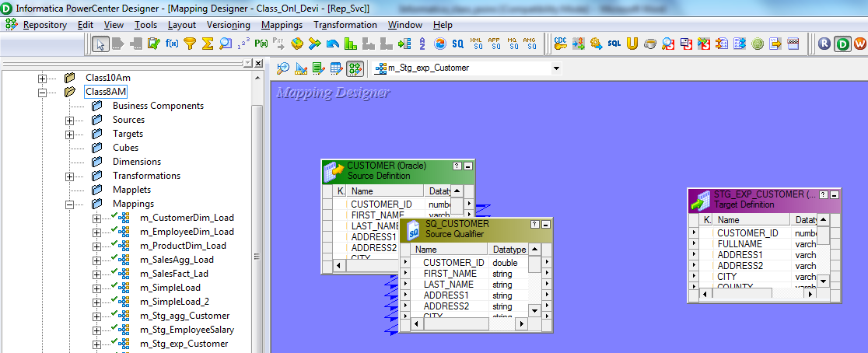Open the Target Designer tool
The height and width of the screenshot is (353, 868).
tap(301, 68)
